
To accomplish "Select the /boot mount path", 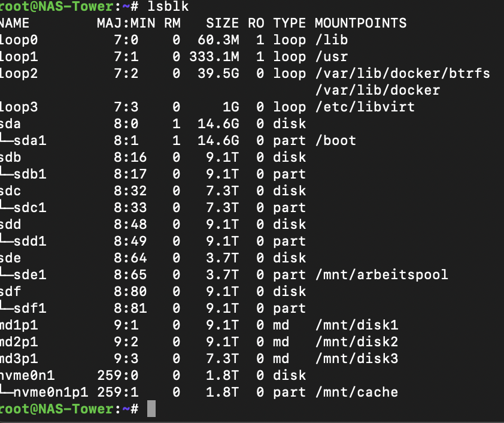I will coord(336,141).
